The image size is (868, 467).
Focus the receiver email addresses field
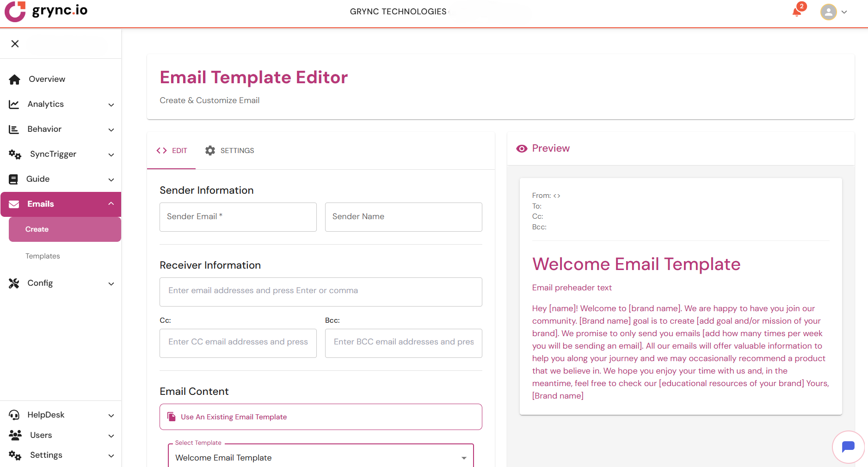pyautogui.click(x=320, y=292)
